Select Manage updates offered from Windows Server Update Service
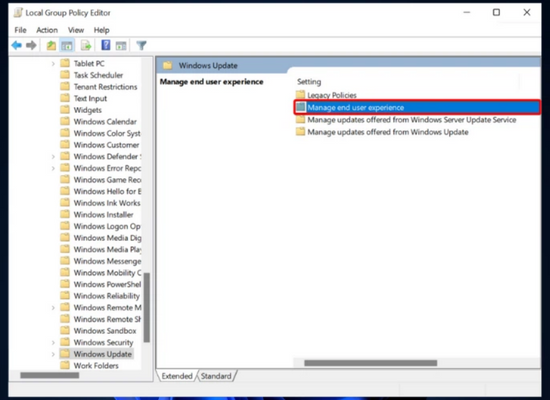Viewport: 550px width, 400px height. [411, 120]
